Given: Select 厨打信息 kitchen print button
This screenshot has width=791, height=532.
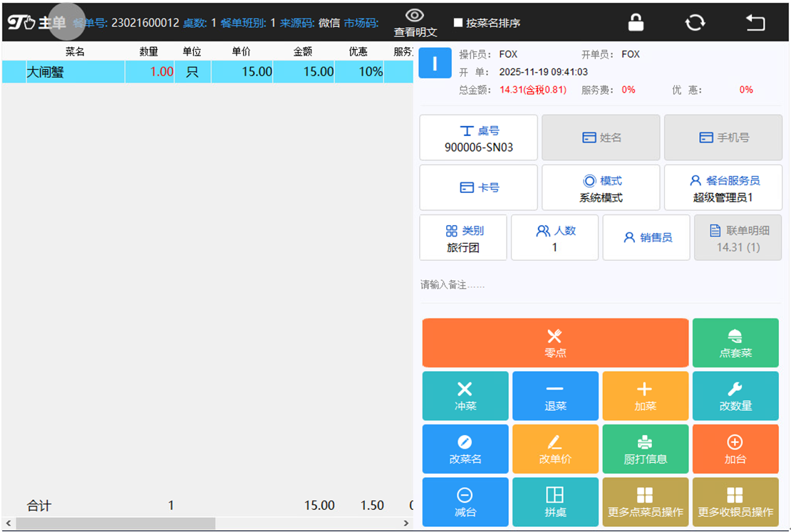Looking at the screenshot, I should (x=645, y=449).
